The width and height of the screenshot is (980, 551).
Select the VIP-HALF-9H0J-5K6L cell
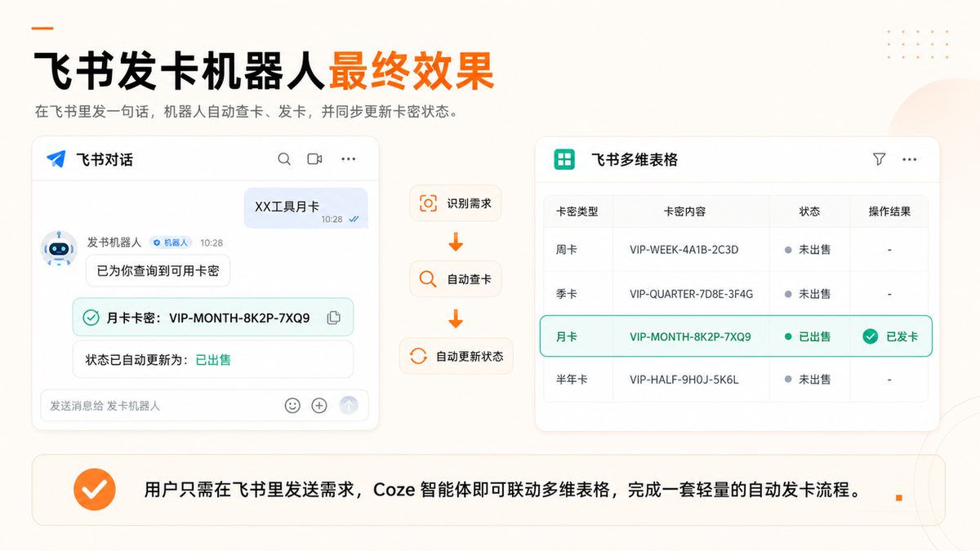tap(684, 380)
